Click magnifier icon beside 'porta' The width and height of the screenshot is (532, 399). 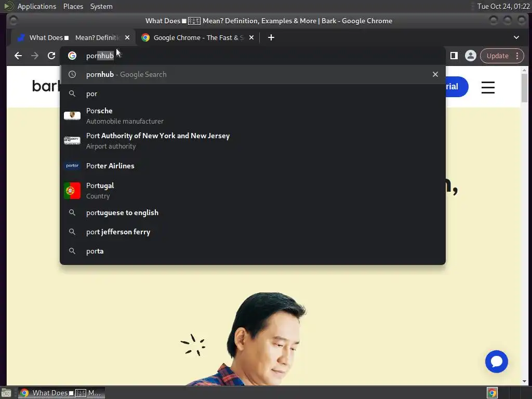(x=72, y=251)
